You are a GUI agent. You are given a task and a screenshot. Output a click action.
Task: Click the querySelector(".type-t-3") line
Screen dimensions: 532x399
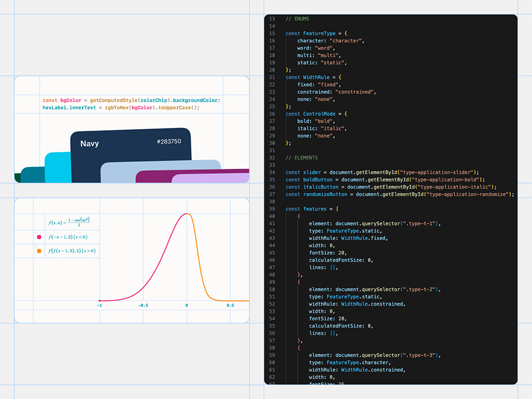coord(375,355)
